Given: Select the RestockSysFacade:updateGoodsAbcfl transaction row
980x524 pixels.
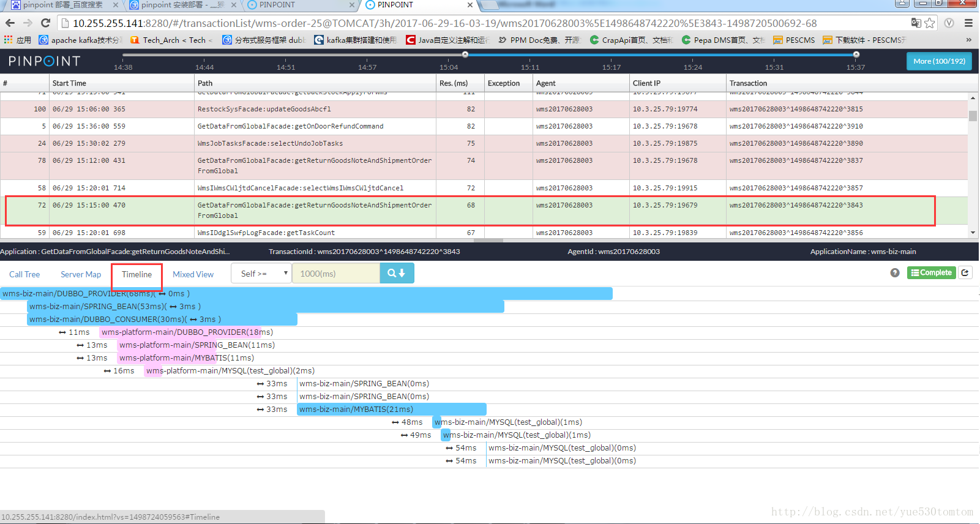Looking at the screenshot, I should (x=484, y=109).
